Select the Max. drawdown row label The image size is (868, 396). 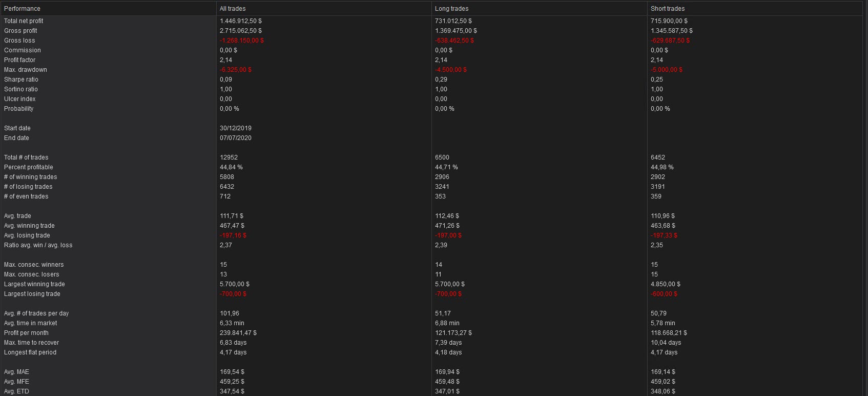pyautogui.click(x=26, y=70)
